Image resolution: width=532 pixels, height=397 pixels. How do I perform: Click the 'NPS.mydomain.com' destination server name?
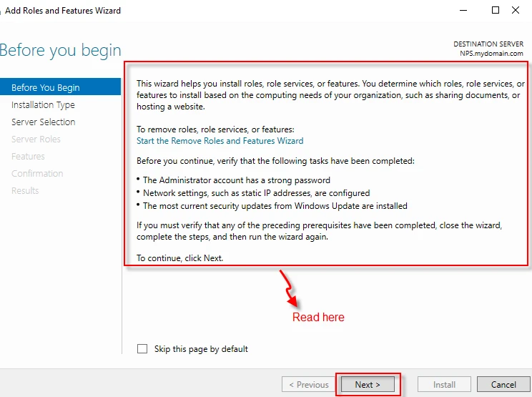tap(491, 54)
